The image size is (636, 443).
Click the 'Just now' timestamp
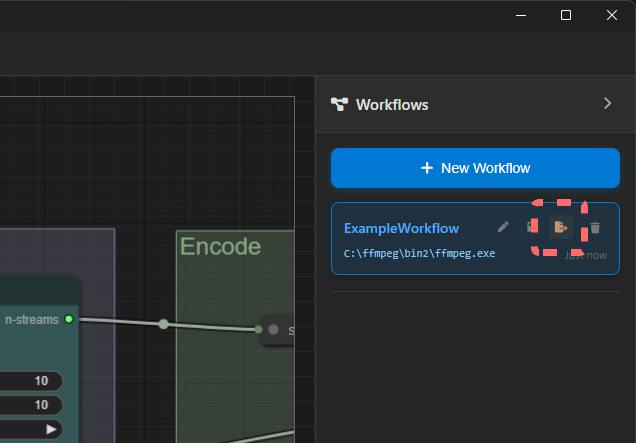click(586, 255)
